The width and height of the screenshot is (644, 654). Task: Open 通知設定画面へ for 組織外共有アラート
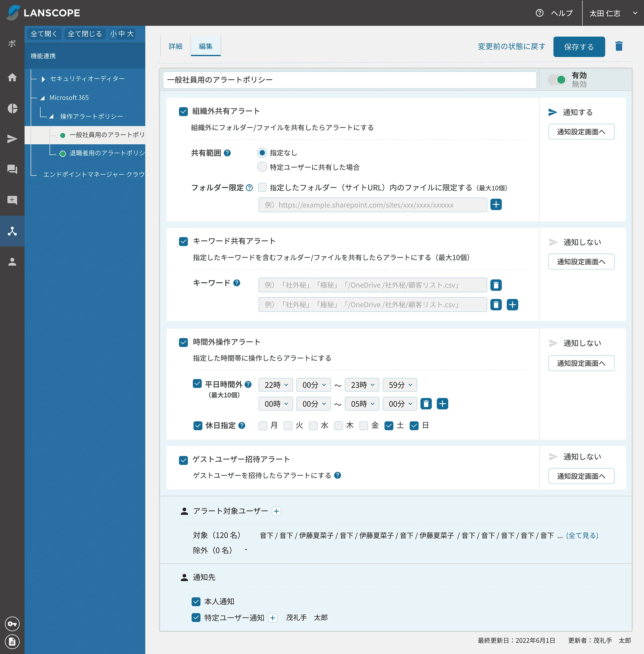tap(581, 132)
